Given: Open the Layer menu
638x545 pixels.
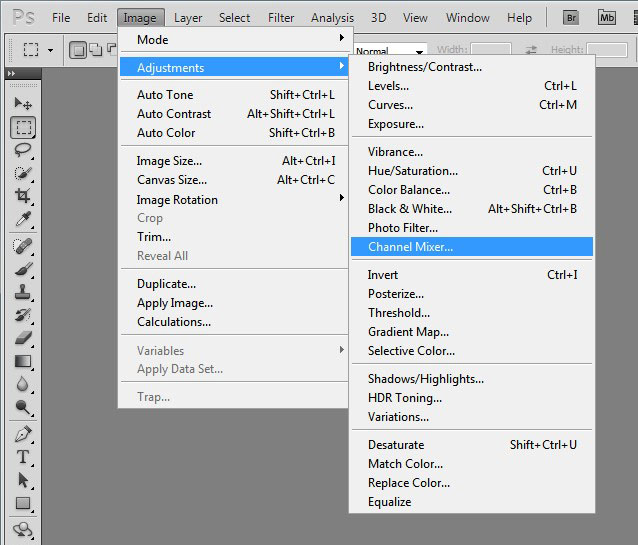Looking at the screenshot, I should coord(188,18).
